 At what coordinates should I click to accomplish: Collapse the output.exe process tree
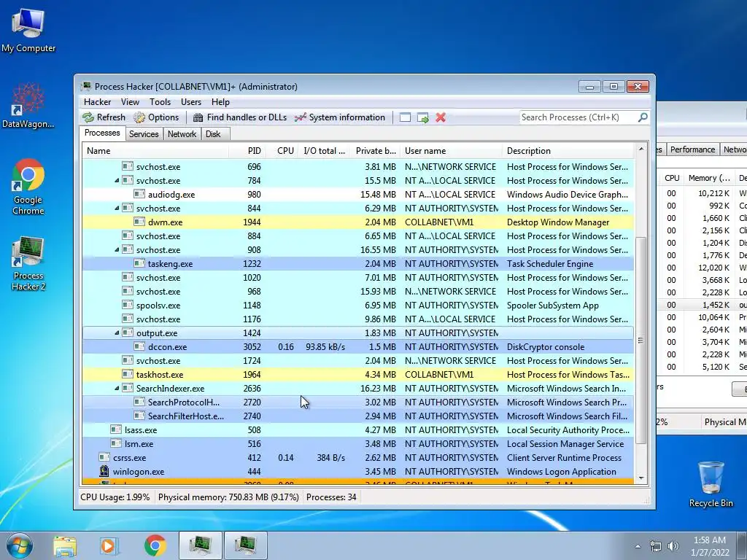117,332
